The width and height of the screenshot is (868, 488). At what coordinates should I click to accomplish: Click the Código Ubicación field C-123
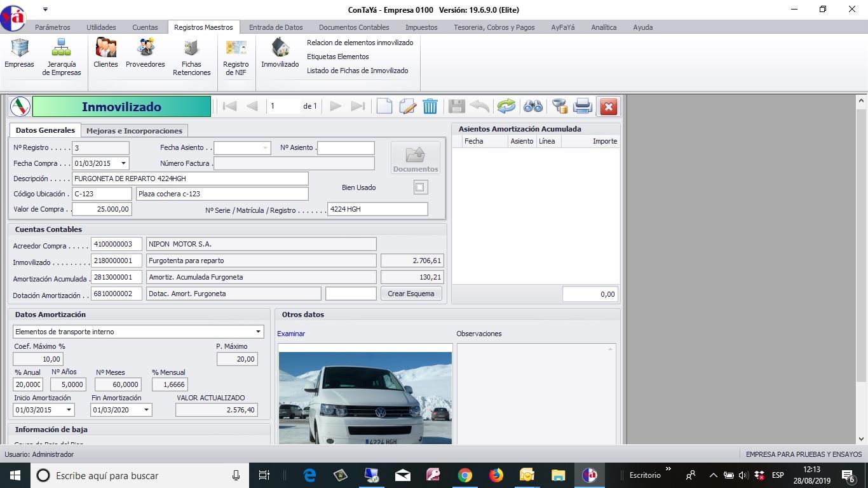pos(102,194)
